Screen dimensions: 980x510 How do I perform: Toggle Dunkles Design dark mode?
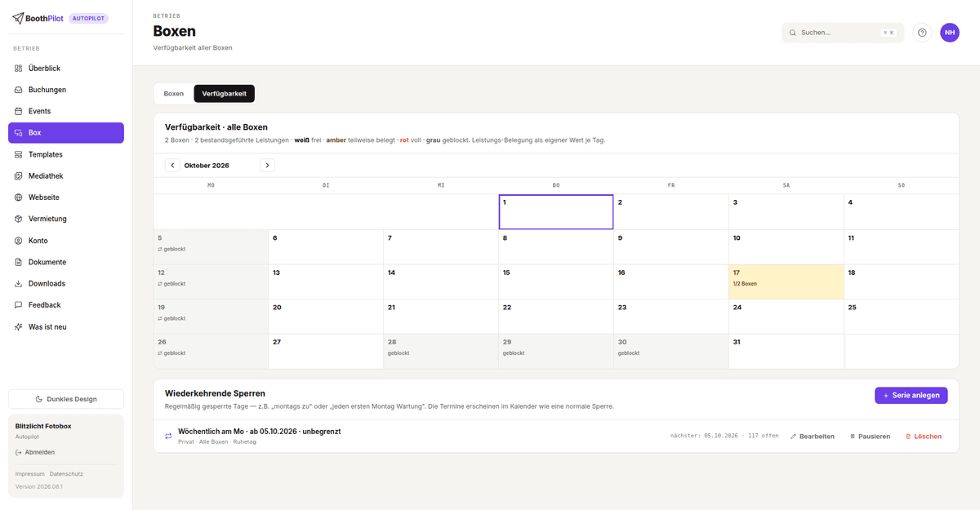[66, 399]
